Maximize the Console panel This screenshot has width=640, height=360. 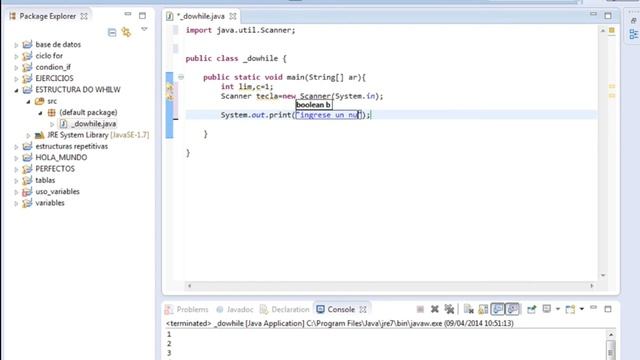point(608,309)
